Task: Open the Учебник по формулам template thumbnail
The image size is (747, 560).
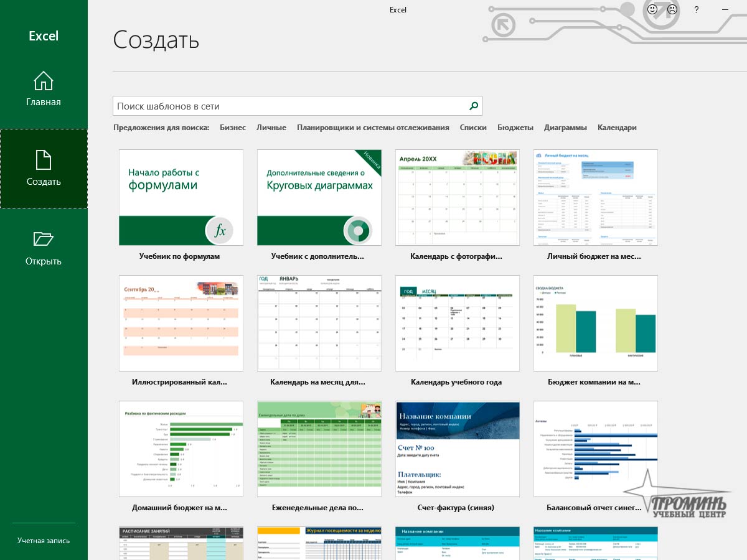Action: pyautogui.click(x=181, y=197)
